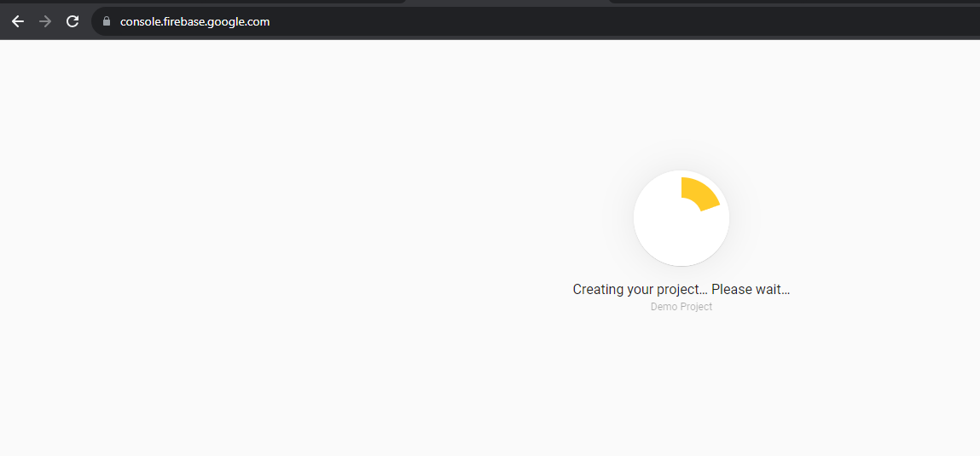
Task: Click the word "Creating" in the status text
Action: [x=598, y=290]
